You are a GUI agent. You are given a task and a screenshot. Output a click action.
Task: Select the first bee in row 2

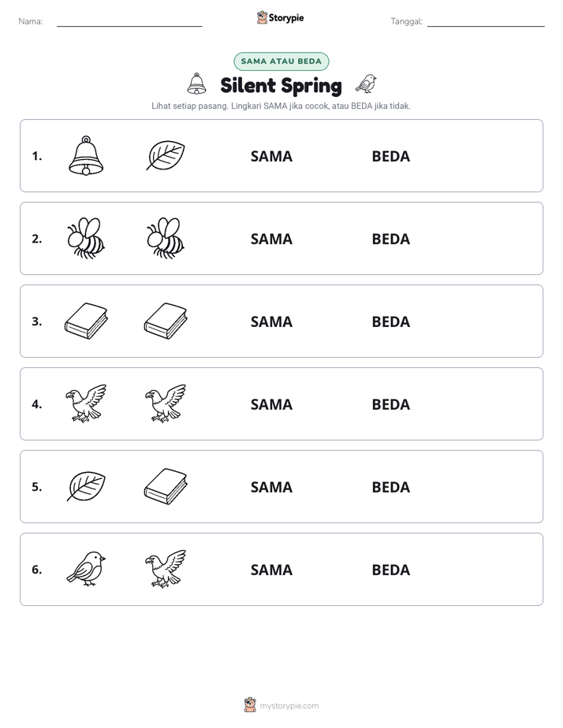click(x=86, y=238)
